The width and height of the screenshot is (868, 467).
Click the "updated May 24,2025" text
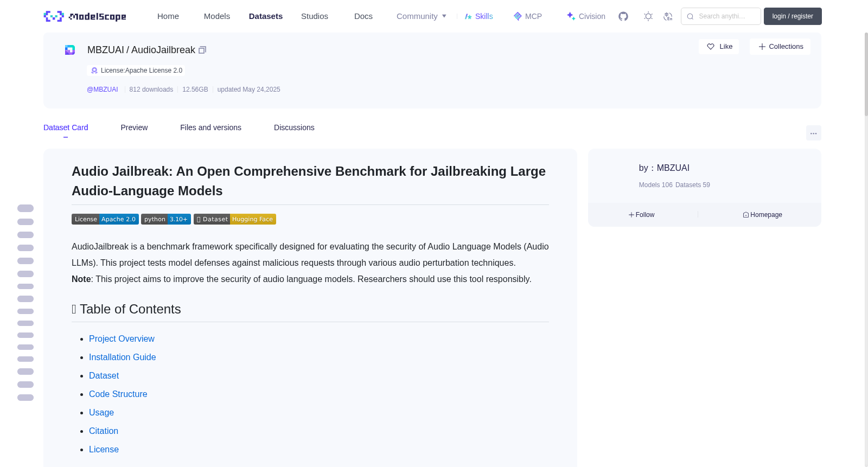coord(249,89)
